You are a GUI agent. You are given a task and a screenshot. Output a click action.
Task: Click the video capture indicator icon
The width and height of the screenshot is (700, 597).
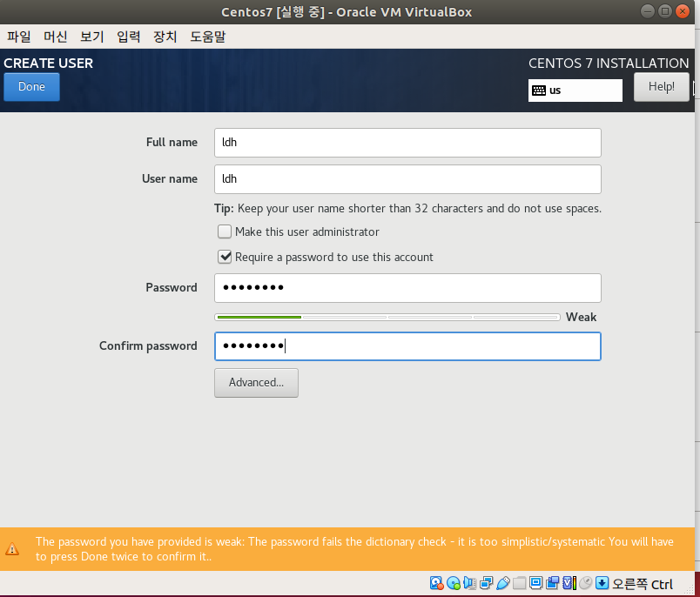(x=552, y=583)
